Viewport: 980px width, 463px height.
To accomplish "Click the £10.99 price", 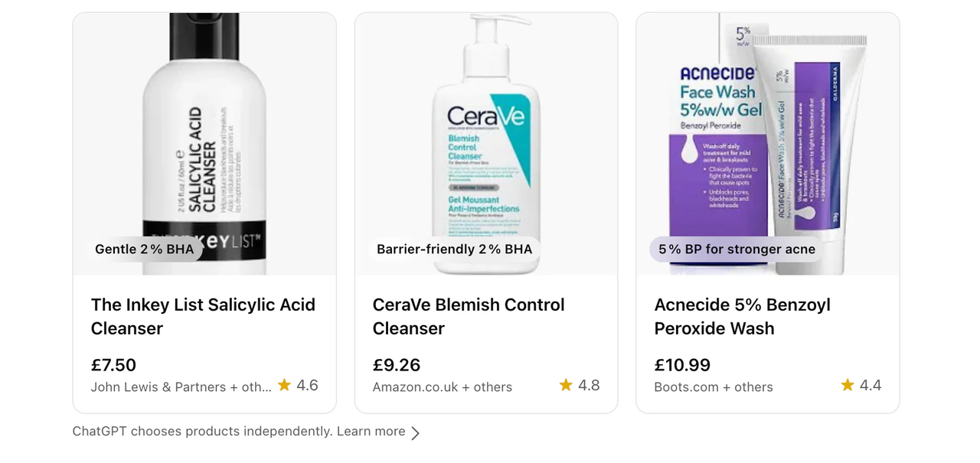I will (x=682, y=365).
